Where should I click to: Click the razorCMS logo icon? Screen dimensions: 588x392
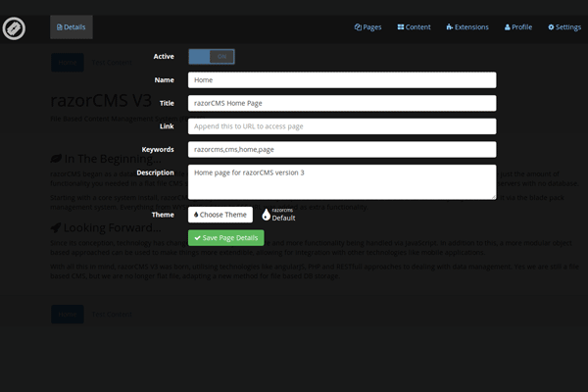(14, 28)
